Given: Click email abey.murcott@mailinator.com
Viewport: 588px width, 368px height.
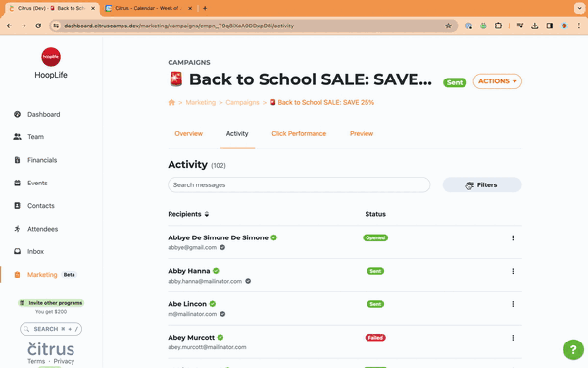Looking at the screenshot, I should pos(207,347).
